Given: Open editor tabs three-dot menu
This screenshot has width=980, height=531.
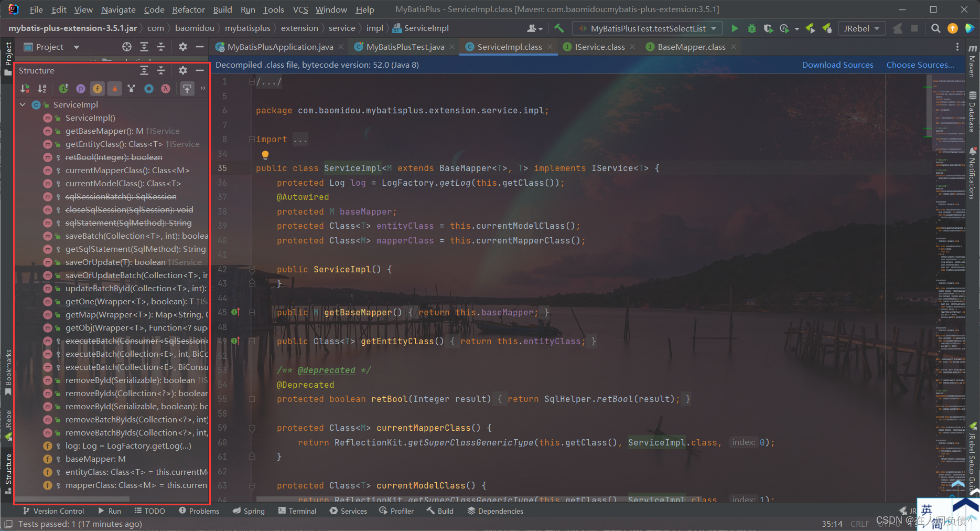Looking at the screenshot, I should click(957, 47).
